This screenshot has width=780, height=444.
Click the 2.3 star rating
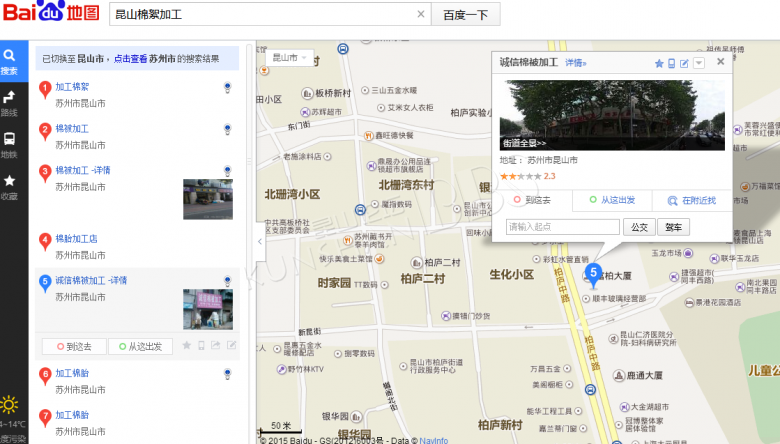coord(527,176)
